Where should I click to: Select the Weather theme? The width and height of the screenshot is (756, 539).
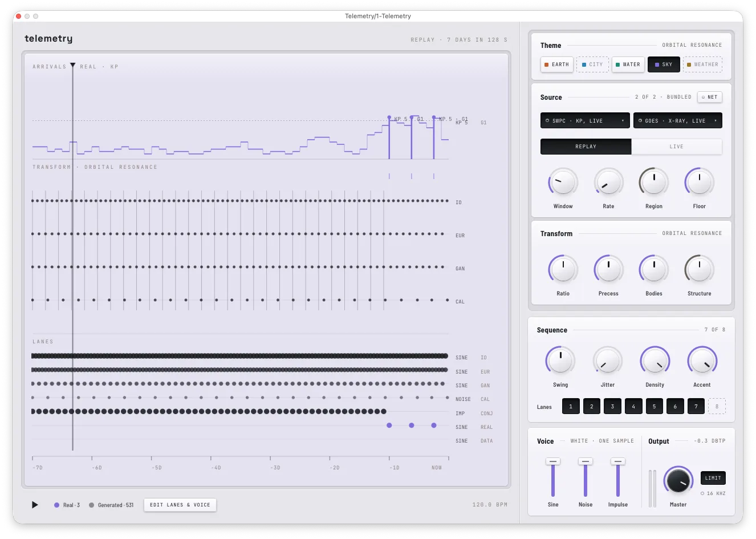coord(702,64)
